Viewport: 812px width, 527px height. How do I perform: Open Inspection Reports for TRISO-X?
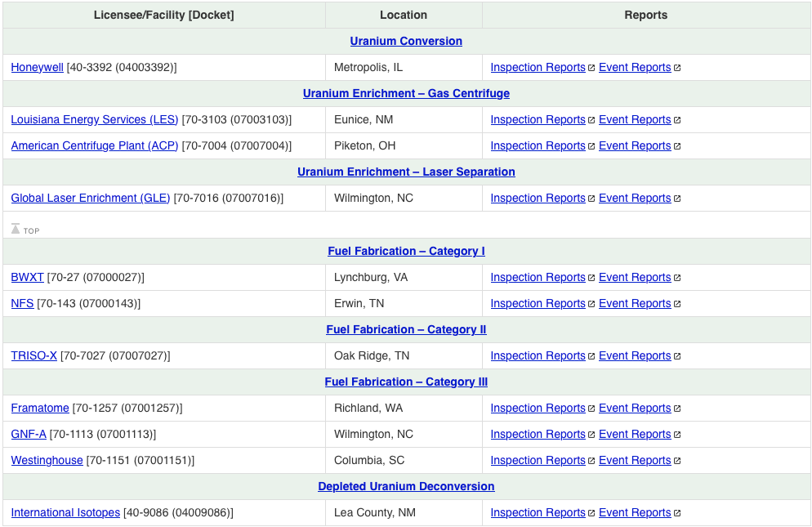pyautogui.click(x=538, y=355)
